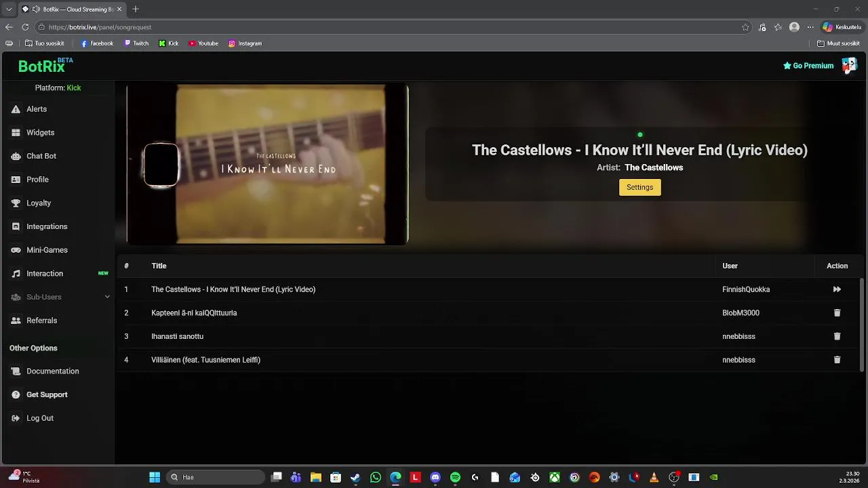Open Tuo suosikit bookmark

pyautogui.click(x=45, y=43)
